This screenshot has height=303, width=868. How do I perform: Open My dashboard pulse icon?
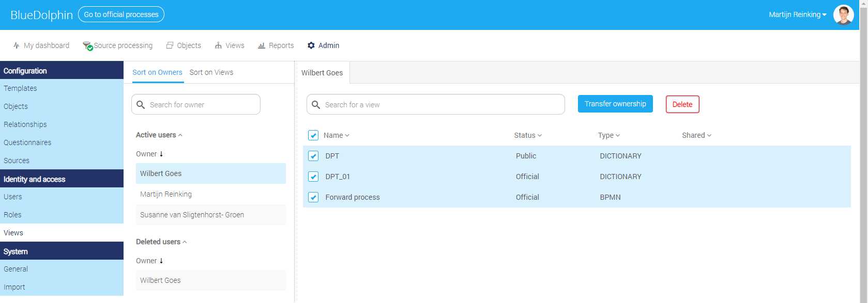click(17, 45)
